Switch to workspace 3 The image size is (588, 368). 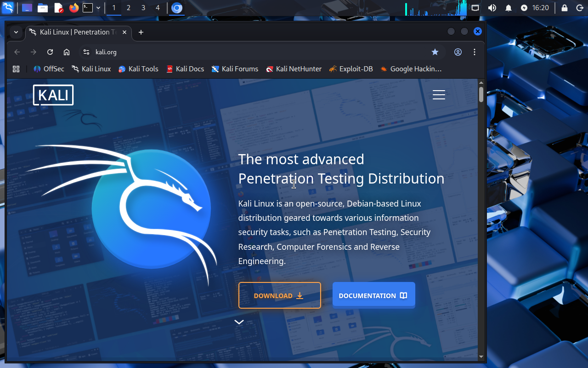(x=143, y=8)
